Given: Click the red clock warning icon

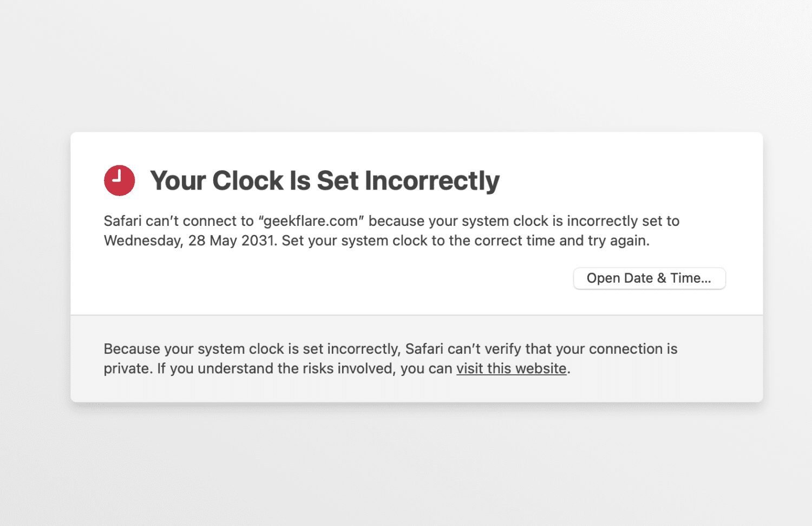Looking at the screenshot, I should coord(119,180).
